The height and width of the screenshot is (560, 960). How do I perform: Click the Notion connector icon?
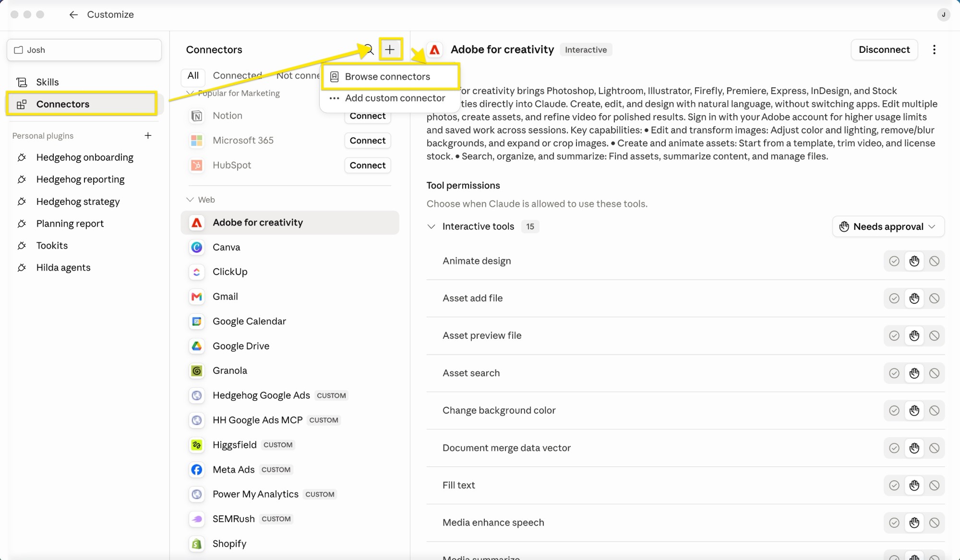[x=197, y=116]
